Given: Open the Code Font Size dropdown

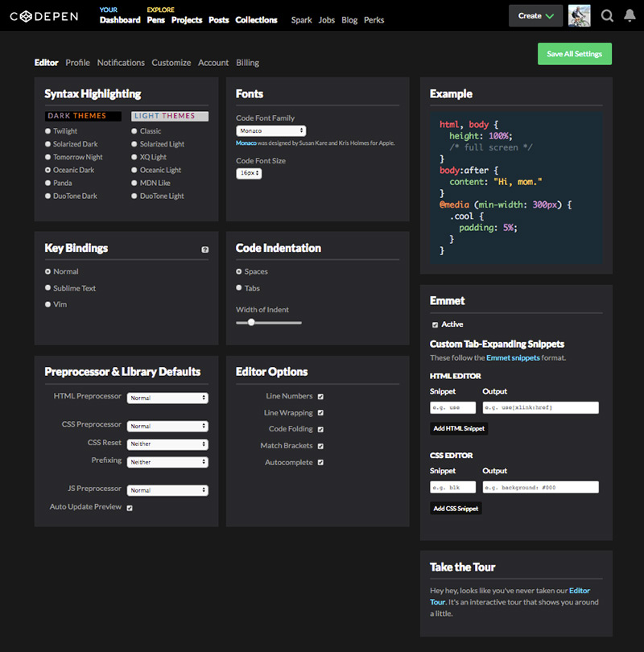Looking at the screenshot, I should point(249,173).
